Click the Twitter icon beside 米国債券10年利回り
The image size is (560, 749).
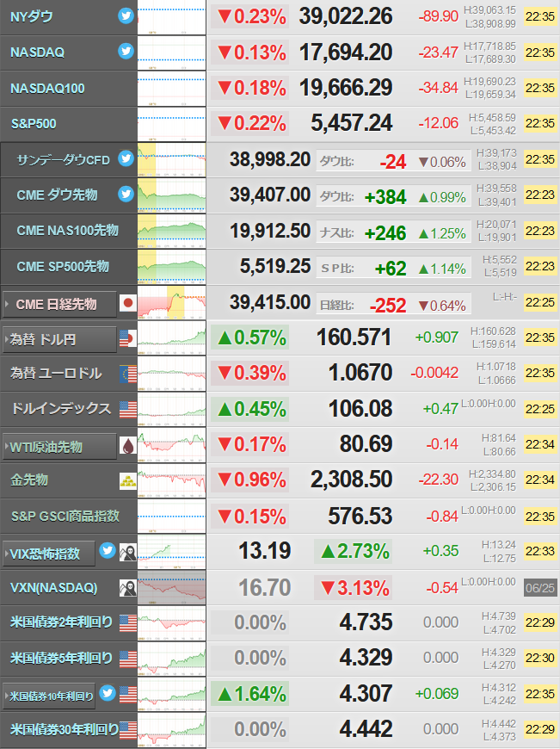coord(108,693)
